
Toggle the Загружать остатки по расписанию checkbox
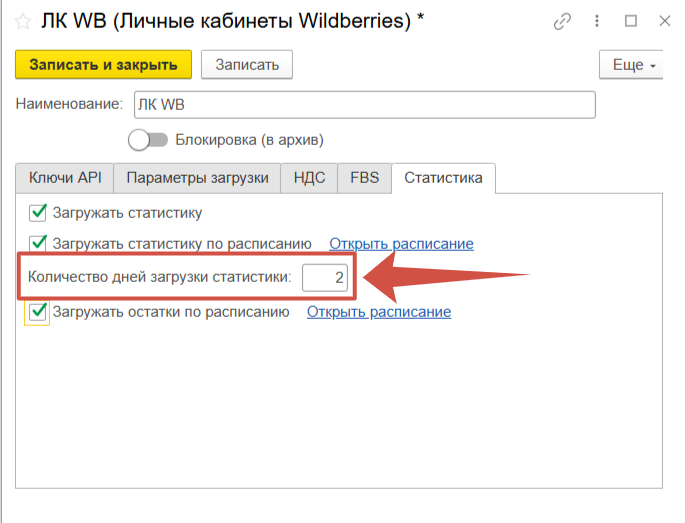click(39, 312)
